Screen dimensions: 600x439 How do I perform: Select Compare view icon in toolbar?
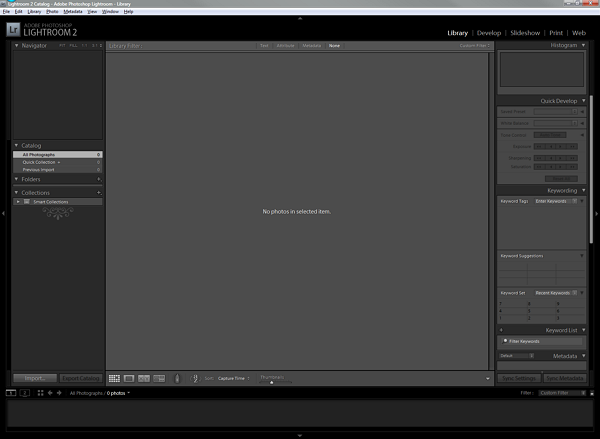(144, 378)
